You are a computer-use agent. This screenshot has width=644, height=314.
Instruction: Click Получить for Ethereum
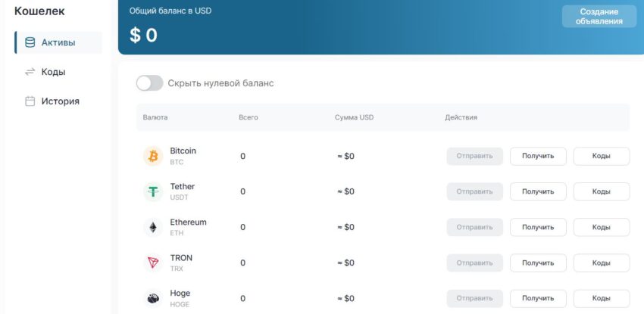coord(538,227)
